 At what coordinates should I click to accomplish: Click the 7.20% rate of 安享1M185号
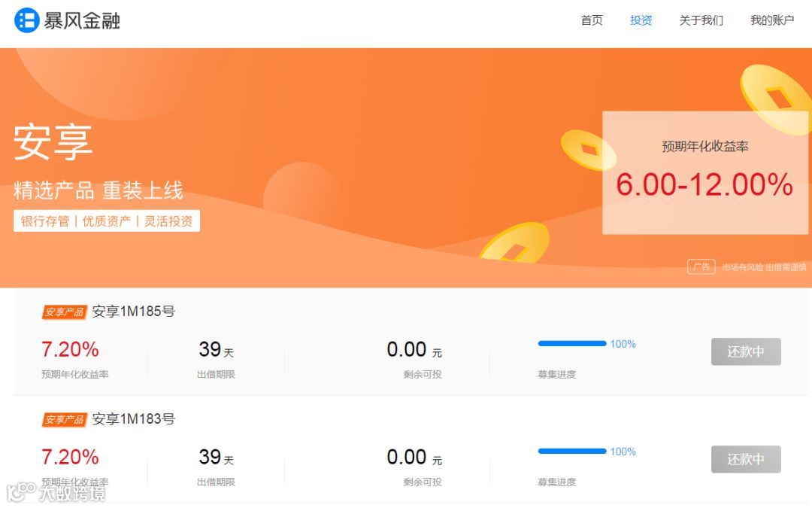(x=70, y=349)
